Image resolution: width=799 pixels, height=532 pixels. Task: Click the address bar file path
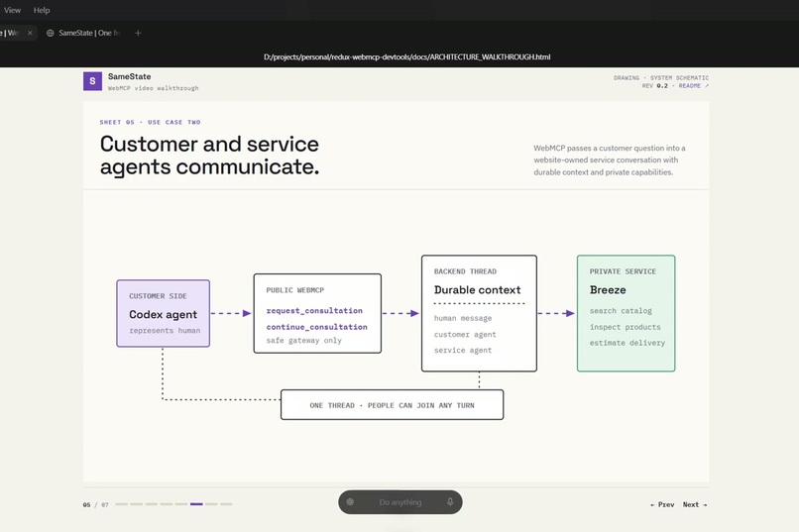(406, 57)
